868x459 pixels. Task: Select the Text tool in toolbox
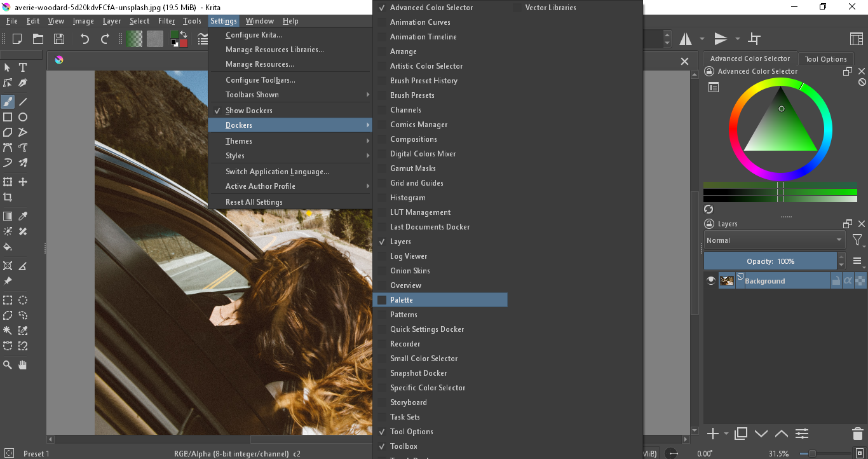click(x=23, y=67)
